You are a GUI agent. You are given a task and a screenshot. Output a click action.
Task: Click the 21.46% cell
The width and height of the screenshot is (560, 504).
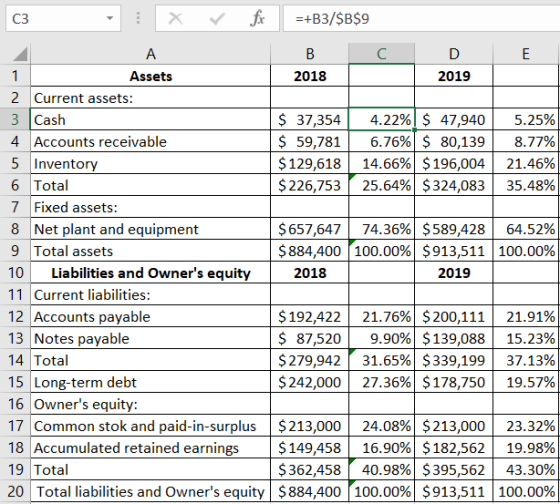click(526, 163)
